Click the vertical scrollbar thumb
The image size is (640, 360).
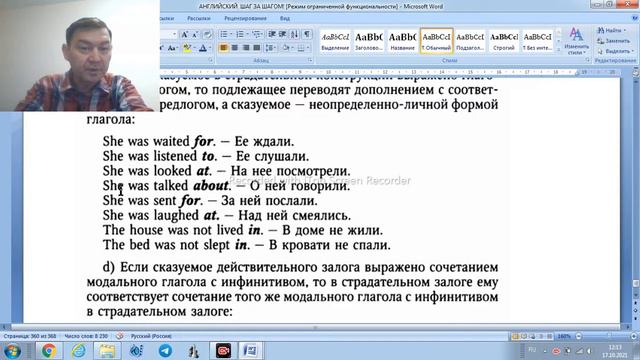click(636, 283)
